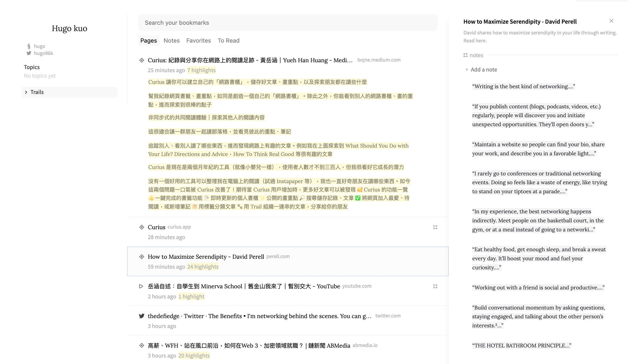Click the 24 highlights label
The height and width of the screenshot is (364, 628).
coord(203,267)
